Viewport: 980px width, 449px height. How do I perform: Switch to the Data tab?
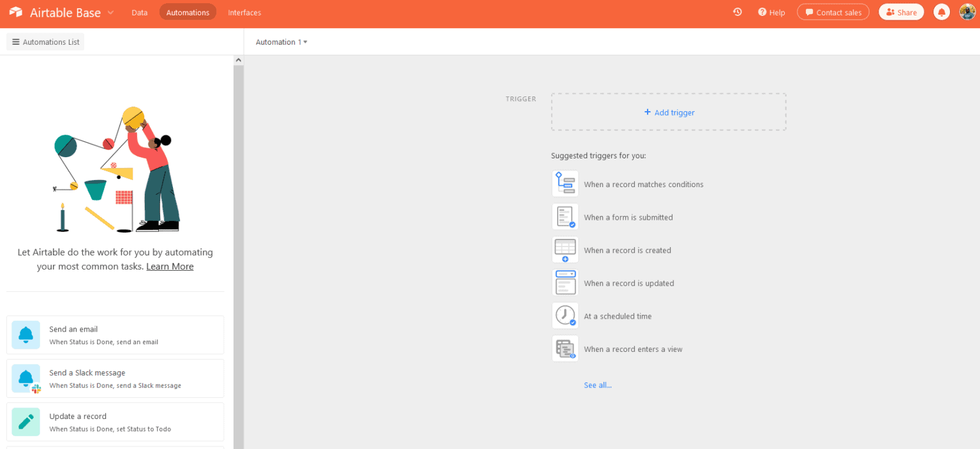coord(139,12)
